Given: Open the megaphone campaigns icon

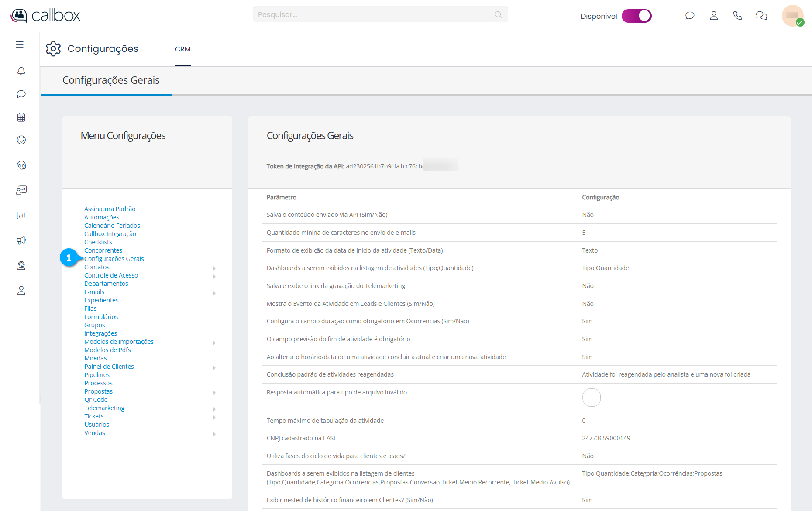Looking at the screenshot, I should click(21, 240).
